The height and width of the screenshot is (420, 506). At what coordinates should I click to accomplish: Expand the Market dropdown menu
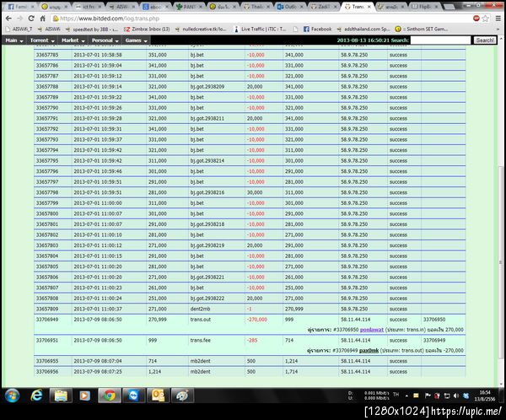point(73,40)
